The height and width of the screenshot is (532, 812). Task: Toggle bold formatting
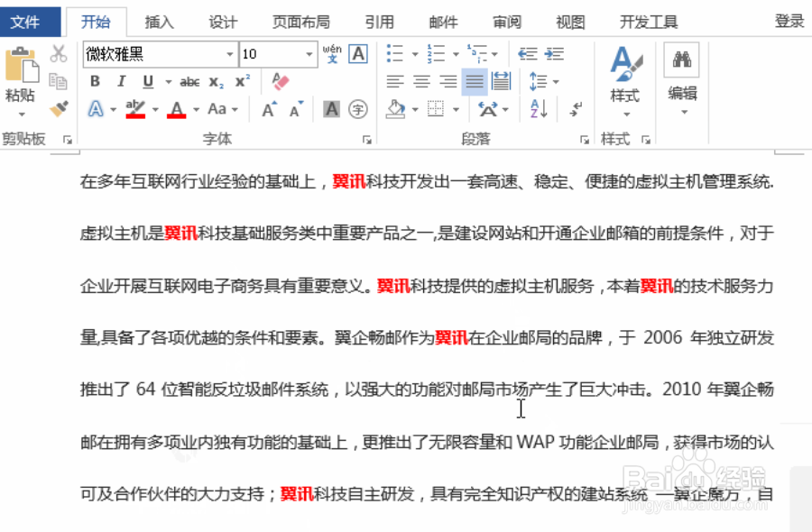[95, 81]
